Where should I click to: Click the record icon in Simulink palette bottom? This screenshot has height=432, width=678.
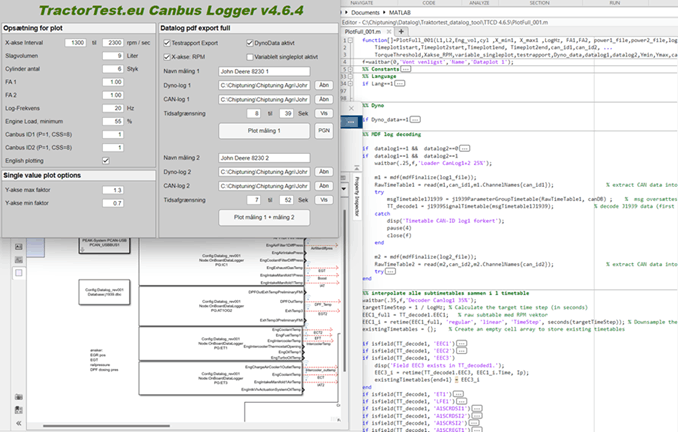(x=19, y=410)
